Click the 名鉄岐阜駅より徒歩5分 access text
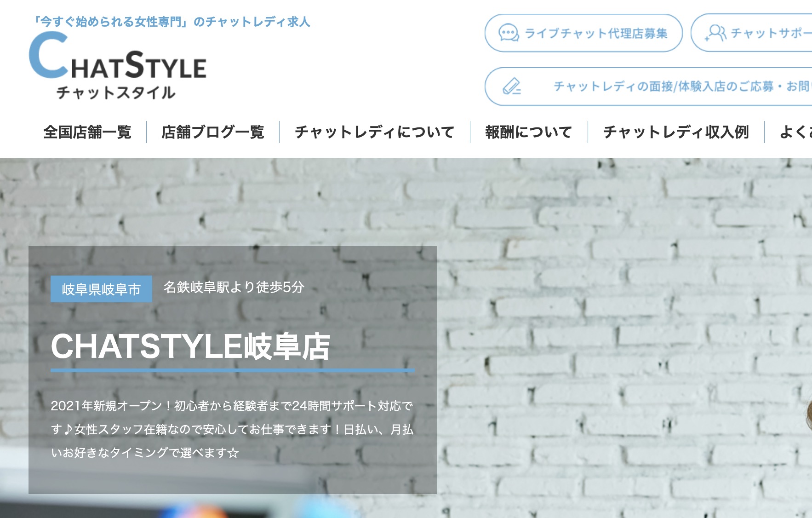 pos(234,287)
